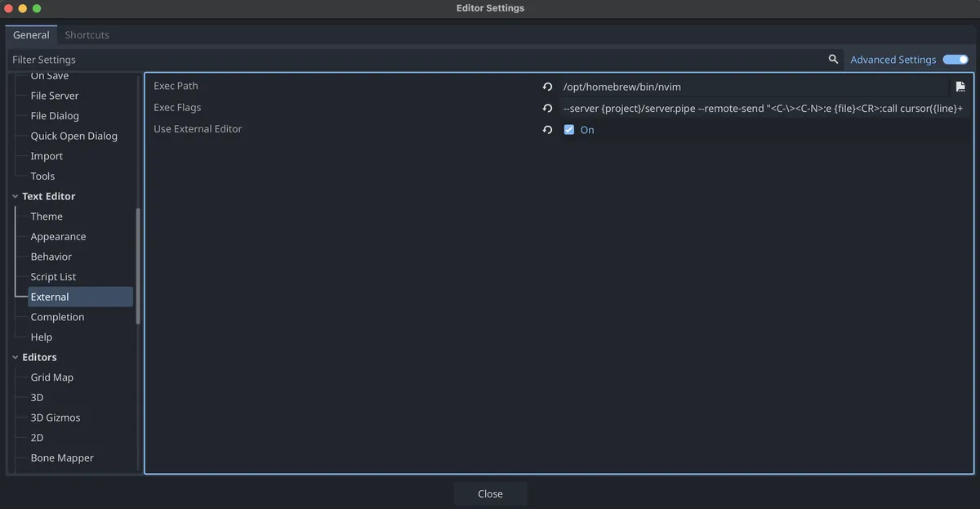Toggle the Advanced Settings switch
This screenshot has height=509, width=980.
click(954, 59)
